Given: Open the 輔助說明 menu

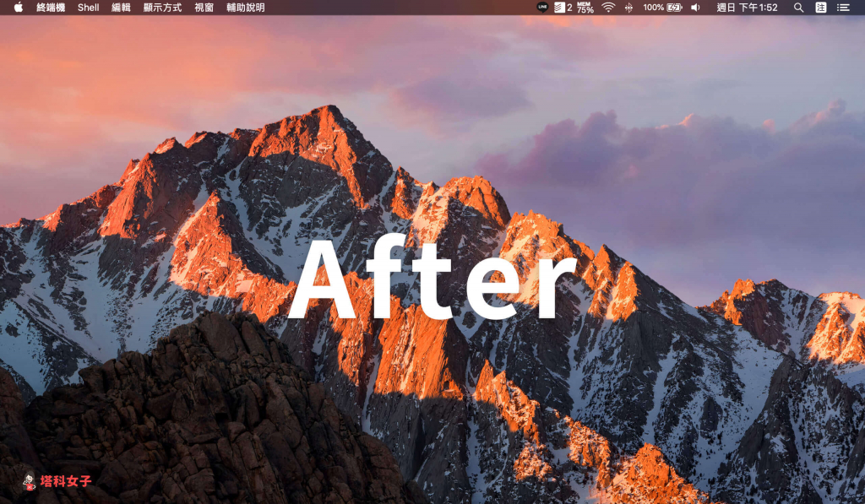Looking at the screenshot, I should pyautogui.click(x=246, y=7).
